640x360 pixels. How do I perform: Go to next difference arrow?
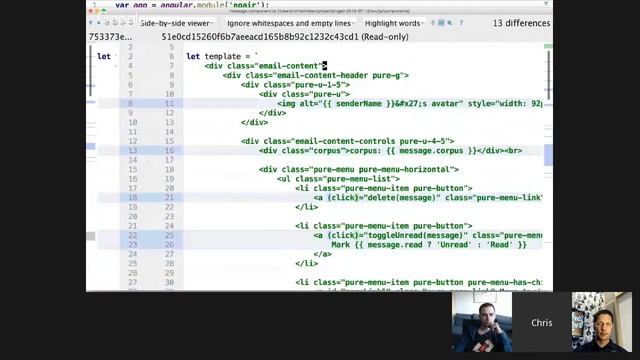click(99, 23)
